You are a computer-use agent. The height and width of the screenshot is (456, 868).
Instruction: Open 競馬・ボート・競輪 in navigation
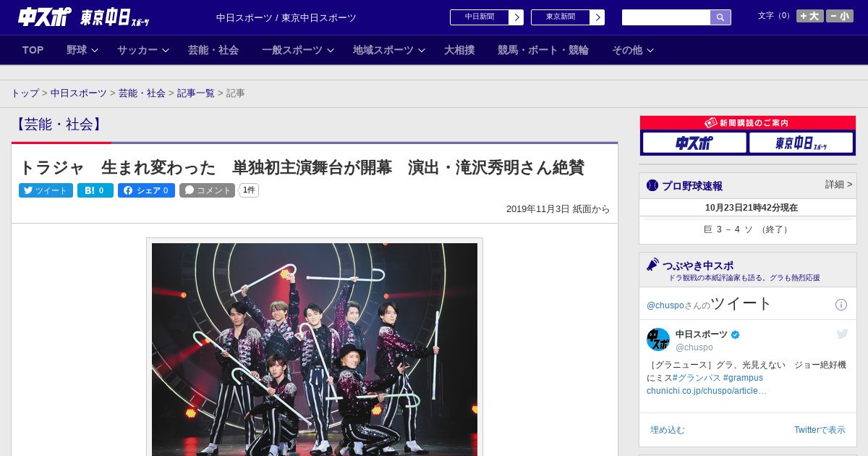[x=543, y=50]
